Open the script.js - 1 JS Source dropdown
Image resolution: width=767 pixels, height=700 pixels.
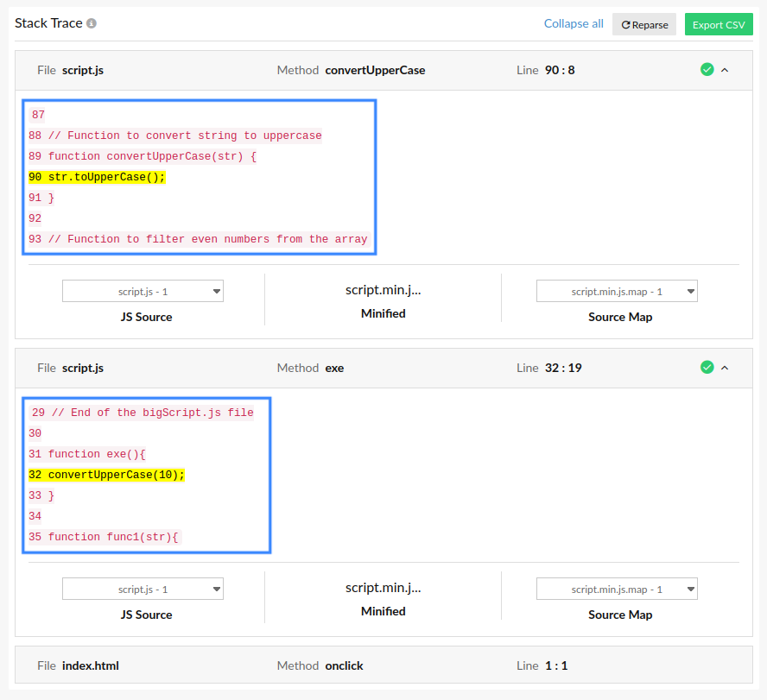tap(142, 291)
